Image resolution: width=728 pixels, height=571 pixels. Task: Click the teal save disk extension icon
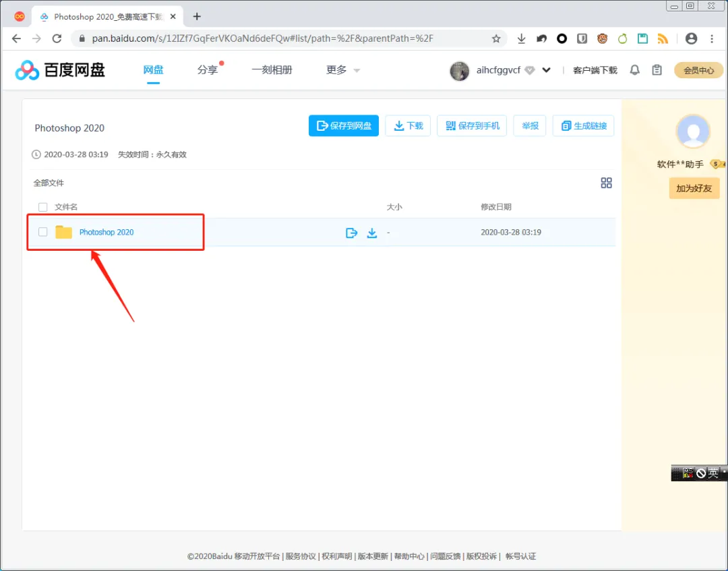pyautogui.click(x=642, y=38)
